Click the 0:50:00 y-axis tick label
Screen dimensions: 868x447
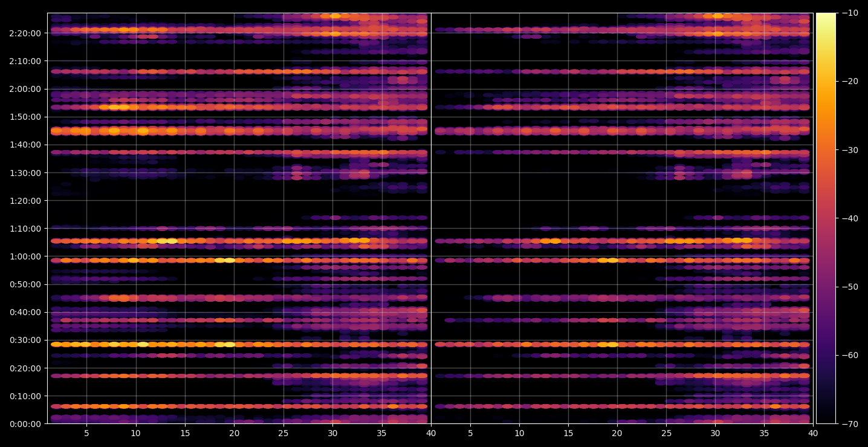(x=25, y=284)
